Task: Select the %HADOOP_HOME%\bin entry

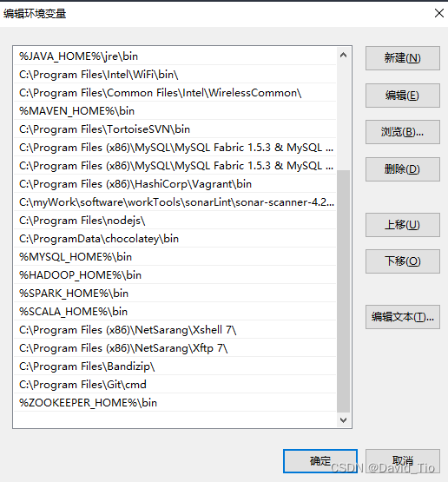Action: [x=175, y=274]
